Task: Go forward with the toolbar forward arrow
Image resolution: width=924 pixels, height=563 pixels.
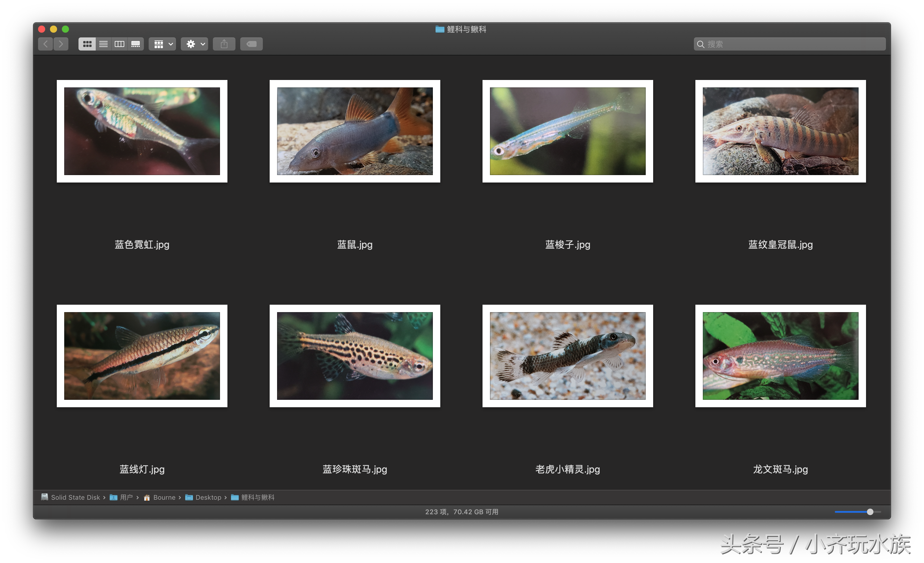Action: [x=61, y=44]
